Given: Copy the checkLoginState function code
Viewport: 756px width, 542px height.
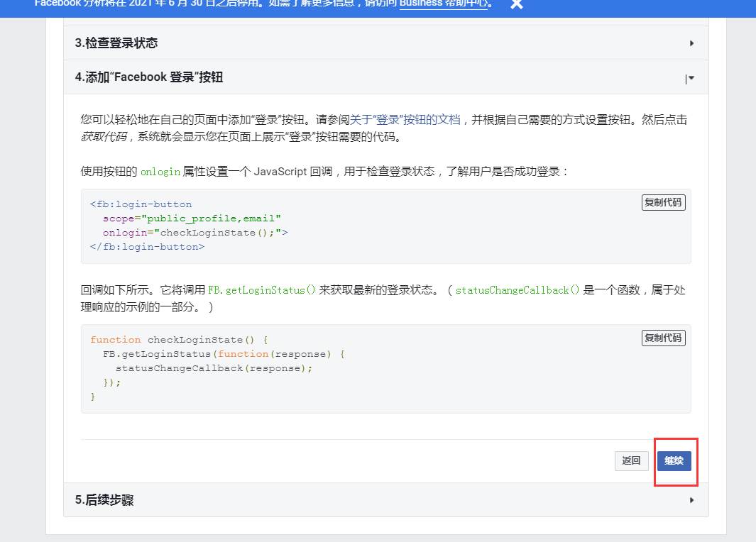Looking at the screenshot, I should (x=664, y=338).
